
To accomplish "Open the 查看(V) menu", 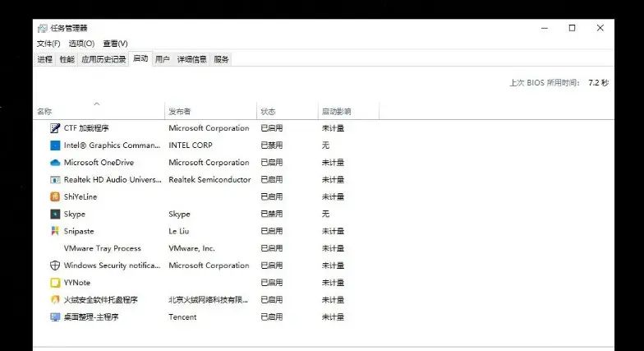I will click(115, 44).
